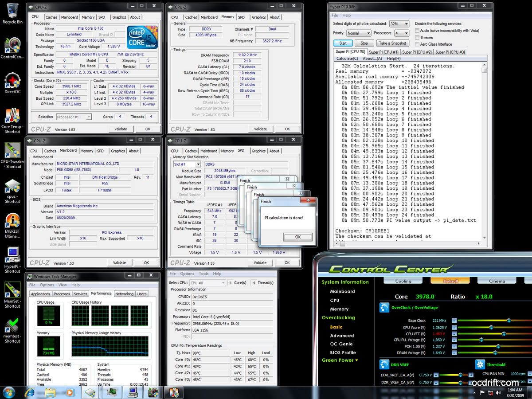Select the Networking tab in Task Manager

(124, 294)
